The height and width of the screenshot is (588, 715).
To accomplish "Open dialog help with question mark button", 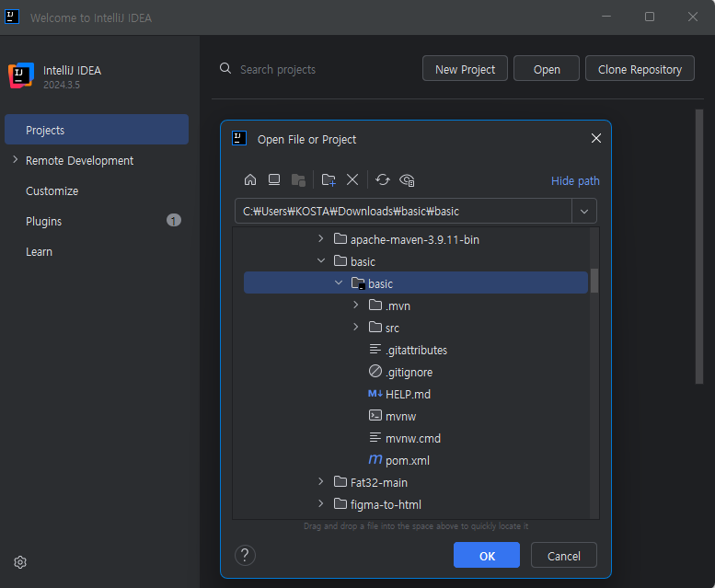I will coord(245,555).
